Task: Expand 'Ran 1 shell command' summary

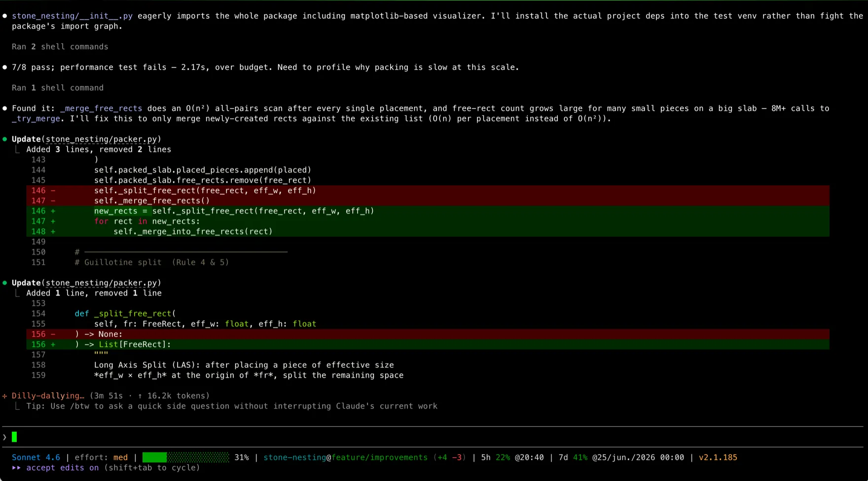Action: tap(58, 88)
